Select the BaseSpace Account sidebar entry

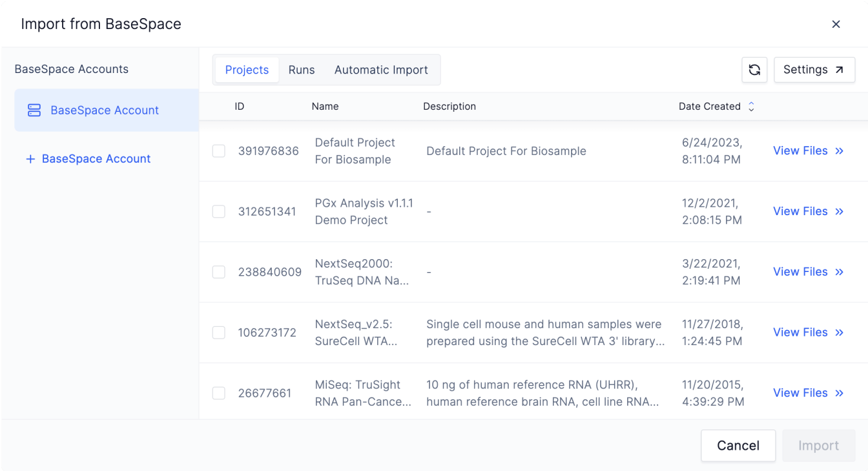[x=107, y=110]
